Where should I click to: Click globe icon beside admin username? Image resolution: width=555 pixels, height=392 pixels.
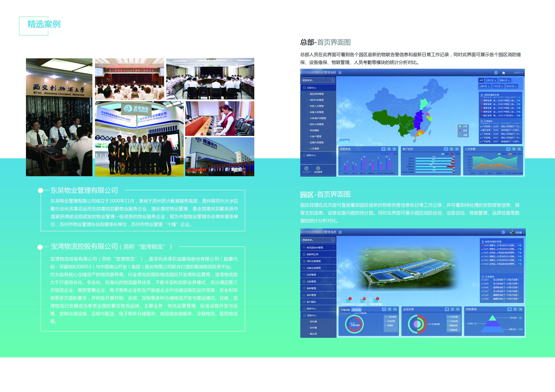pos(496,73)
